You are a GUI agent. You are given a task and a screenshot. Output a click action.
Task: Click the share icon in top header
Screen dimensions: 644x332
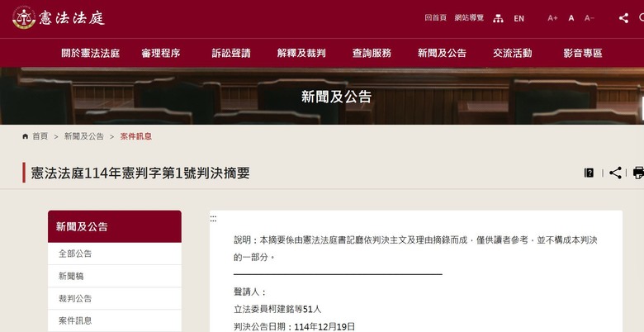pos(623,18)
